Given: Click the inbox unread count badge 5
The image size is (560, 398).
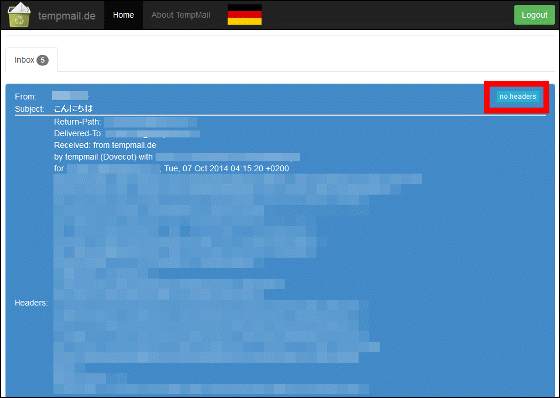Looking at the screenshot, I should 42,60.
